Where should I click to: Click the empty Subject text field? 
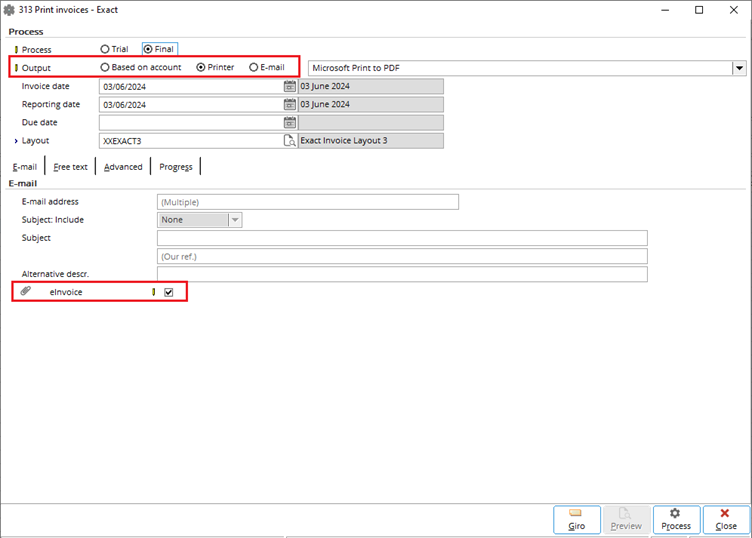[402, 238]
